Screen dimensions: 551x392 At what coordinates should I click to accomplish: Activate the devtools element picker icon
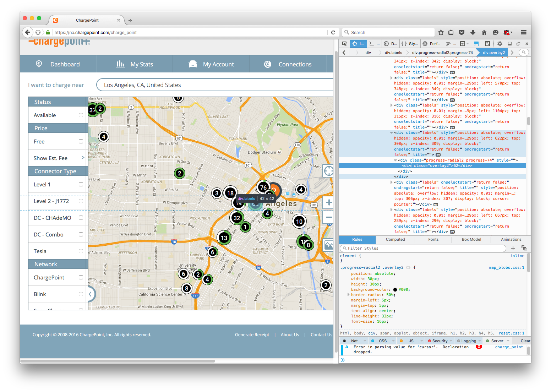click(x=344, y=44)
